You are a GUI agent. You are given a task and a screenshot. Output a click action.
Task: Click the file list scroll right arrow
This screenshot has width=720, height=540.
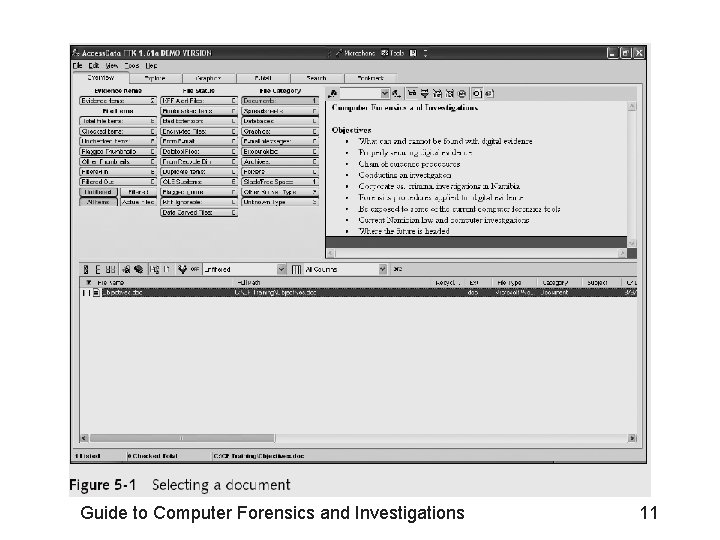(x=632, y=439)
